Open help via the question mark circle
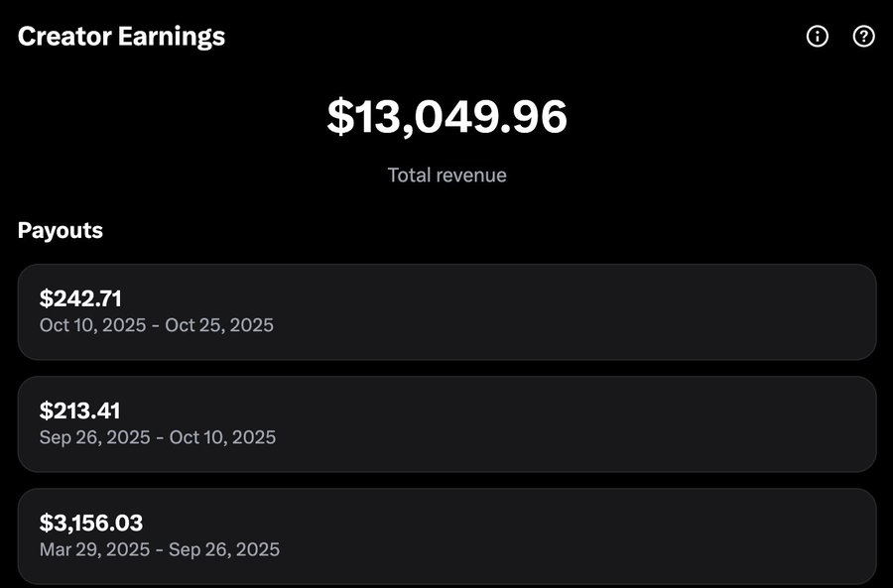The width and height of the screenshot is (893, 588). click(x=862, y=37)
